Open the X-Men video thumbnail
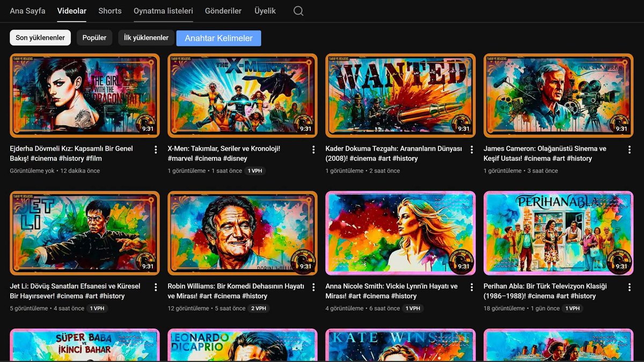 243,96
